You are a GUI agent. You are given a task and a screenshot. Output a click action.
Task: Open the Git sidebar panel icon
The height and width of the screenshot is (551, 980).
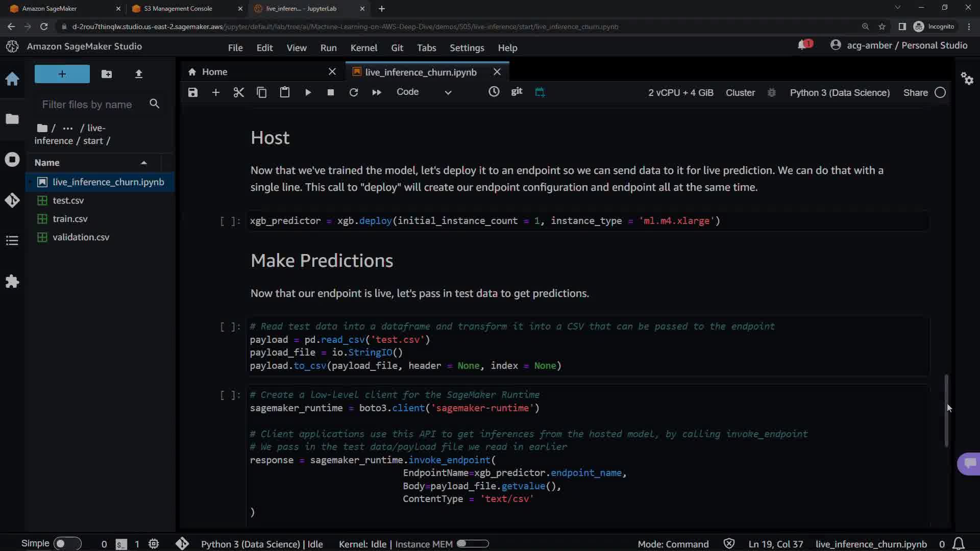tap(12, 200)
